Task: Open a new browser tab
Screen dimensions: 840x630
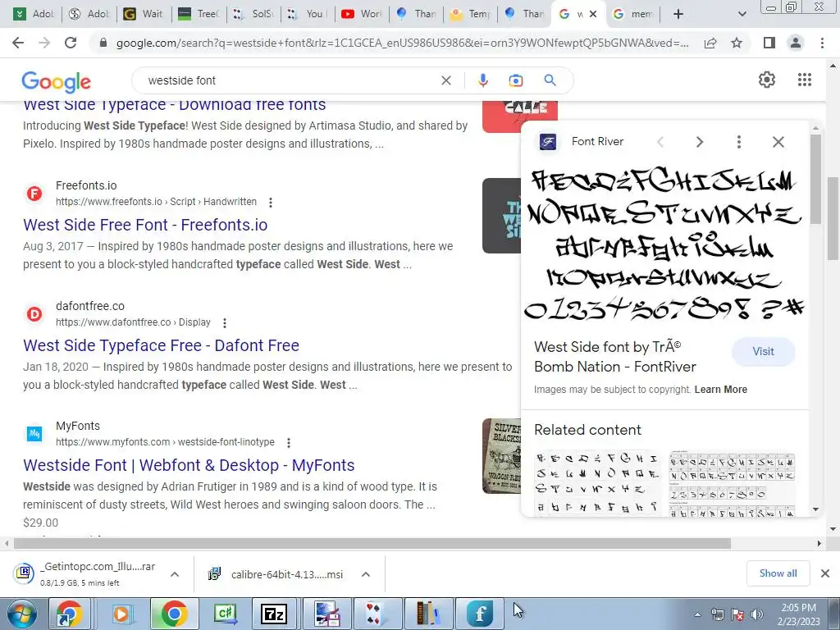Action: 678,14
